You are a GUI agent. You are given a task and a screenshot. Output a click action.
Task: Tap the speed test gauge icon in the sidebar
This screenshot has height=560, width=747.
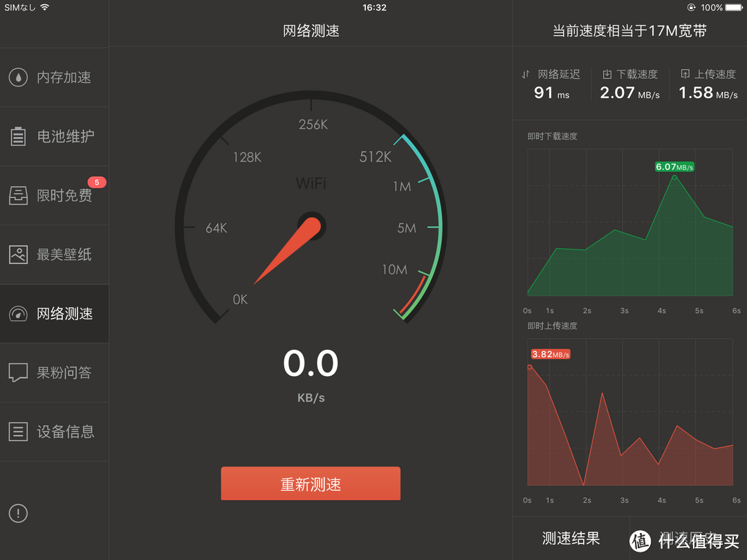coord(18,313)
